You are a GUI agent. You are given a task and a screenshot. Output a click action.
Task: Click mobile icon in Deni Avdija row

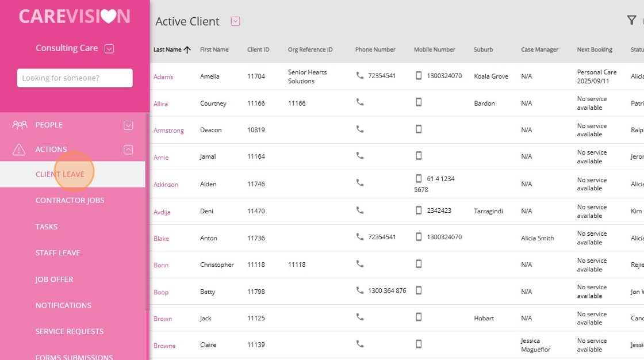419,210
